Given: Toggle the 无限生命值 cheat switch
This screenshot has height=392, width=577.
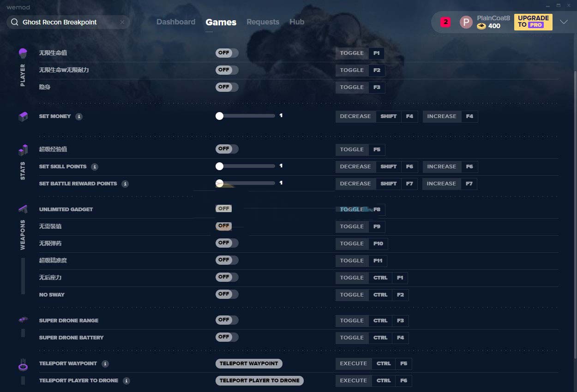Looking at the screenshot, I should pos(227,53).
